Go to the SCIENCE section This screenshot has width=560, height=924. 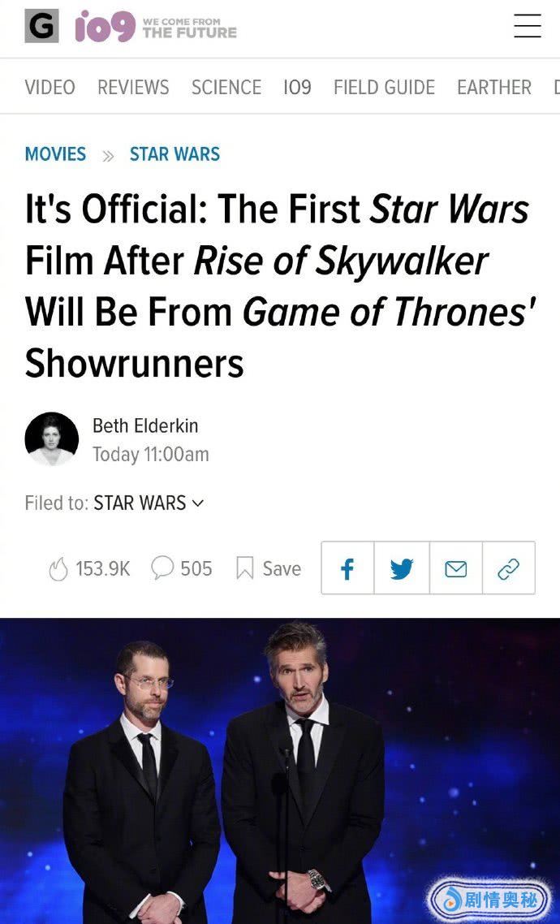pos(226,87)
